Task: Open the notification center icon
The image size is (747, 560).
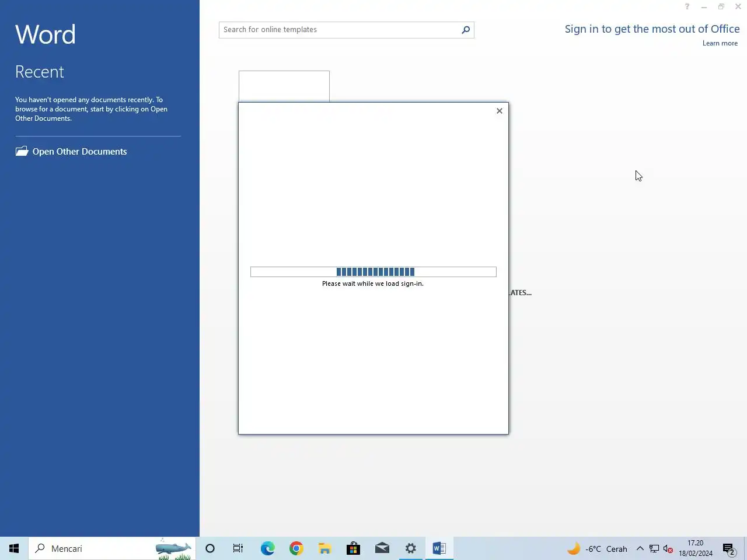Action: [x=729, y=549]
